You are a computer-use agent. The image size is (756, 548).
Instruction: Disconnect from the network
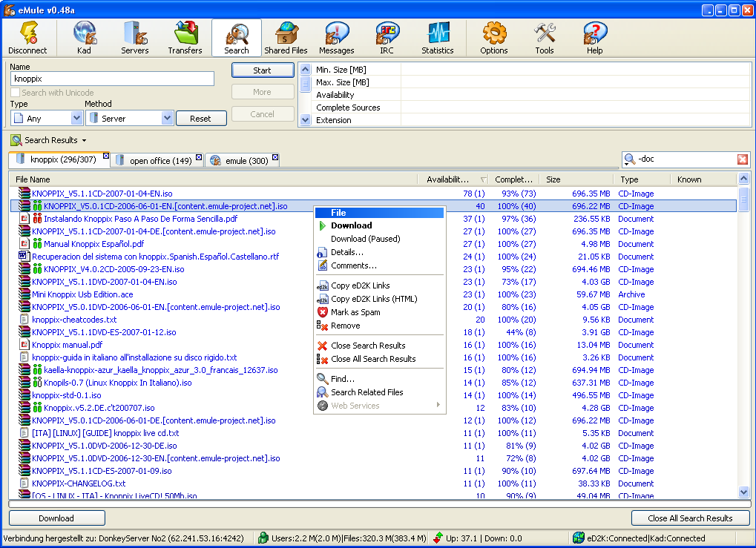27,37
